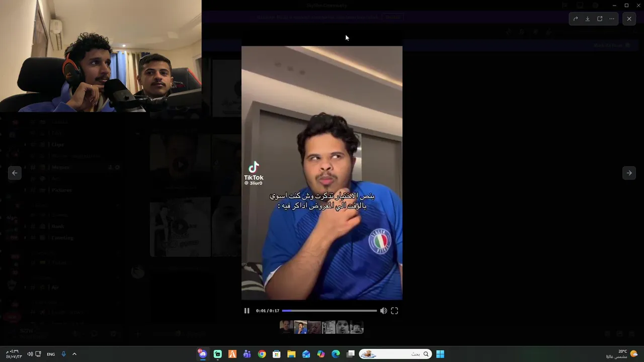Image resolution: width=644 pixels, height=362 pixels.
Task: Go to the previous media with left arrow
Action: click(15, 173)
